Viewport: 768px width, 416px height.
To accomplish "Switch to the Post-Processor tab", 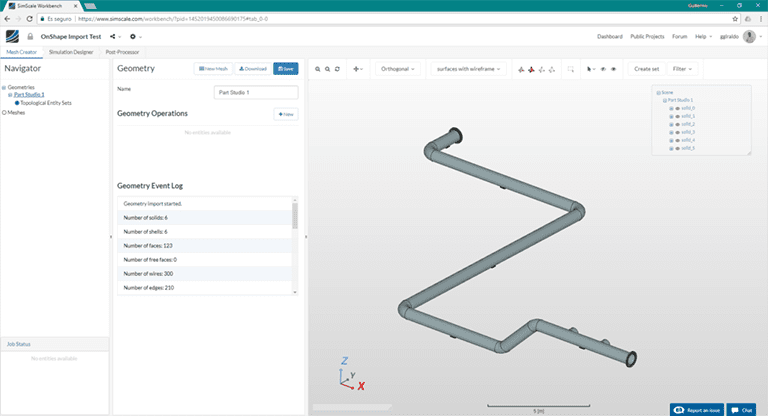I will [x=123, y=51].
